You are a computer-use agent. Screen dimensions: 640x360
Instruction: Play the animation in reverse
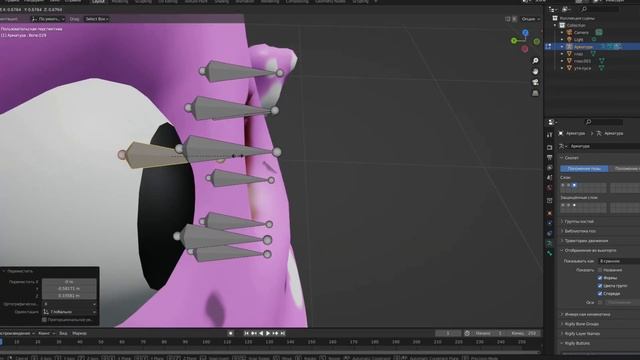(x=261, y=333)
